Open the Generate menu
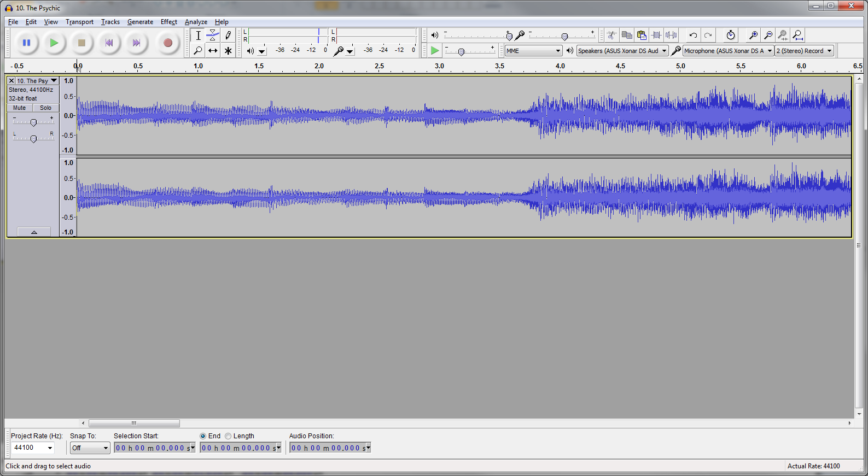This screenshot has width=868, height=476. point(141,22)
